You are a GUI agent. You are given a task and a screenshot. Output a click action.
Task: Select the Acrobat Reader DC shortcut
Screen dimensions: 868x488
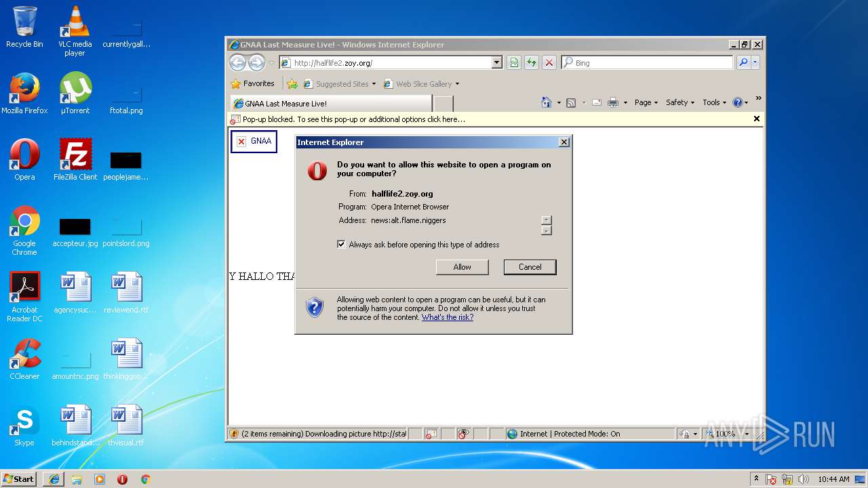pos(24,297)
